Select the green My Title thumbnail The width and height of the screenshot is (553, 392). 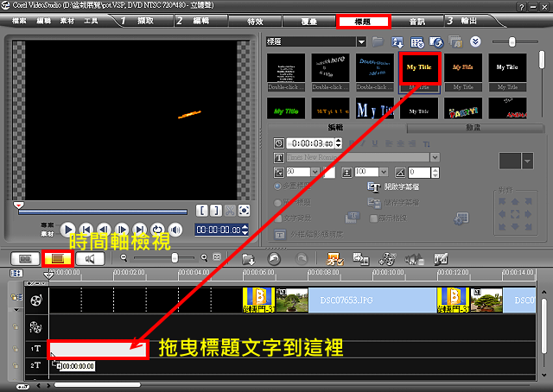click(x=286, y=108)
